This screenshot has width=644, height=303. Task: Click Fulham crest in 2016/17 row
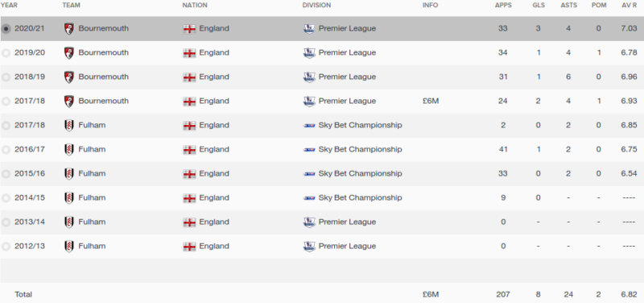69,150
